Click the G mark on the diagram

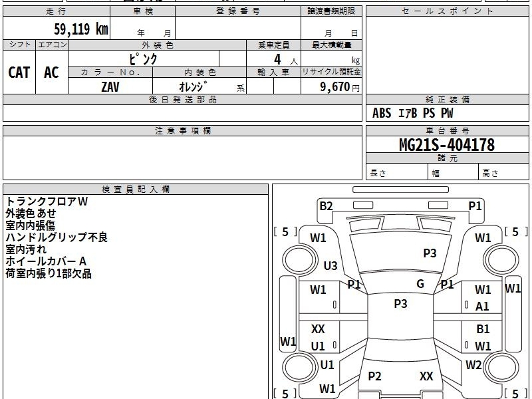420,284
